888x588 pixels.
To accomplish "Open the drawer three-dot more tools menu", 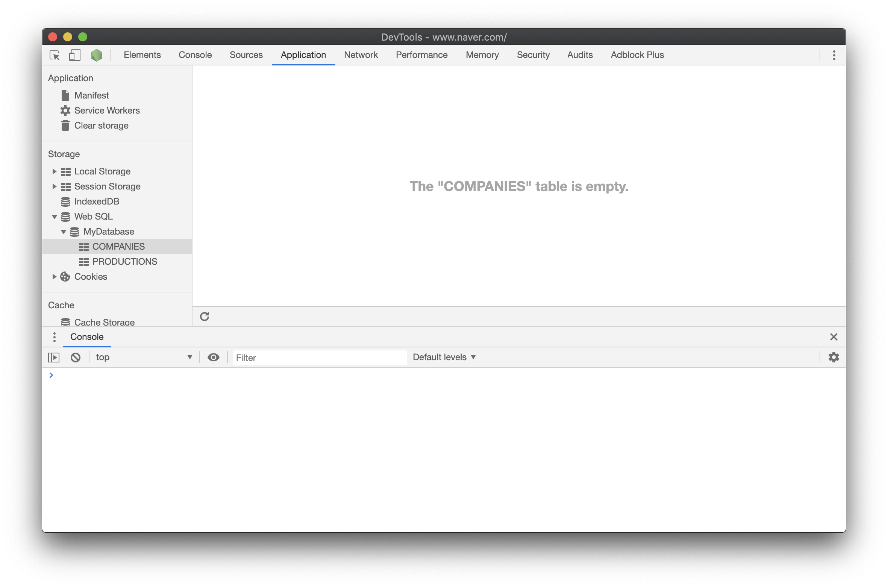I will pyautogui.click(x=55, y=337).
